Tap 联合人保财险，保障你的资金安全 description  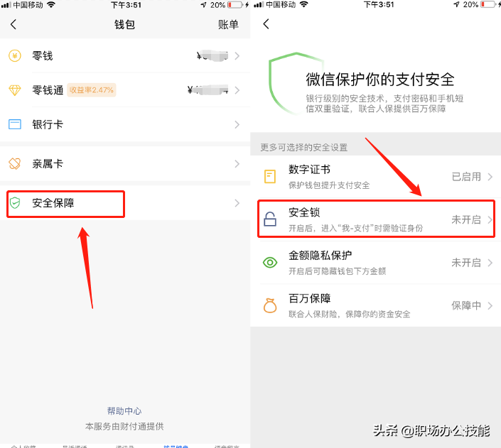[x=350, y=315]
